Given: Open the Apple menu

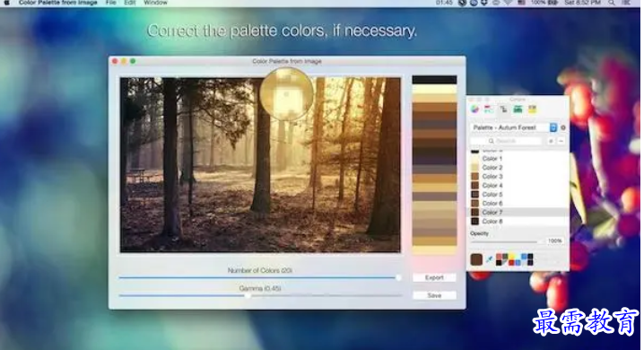Looking at the screenshot, I should [x=6, y=3].
